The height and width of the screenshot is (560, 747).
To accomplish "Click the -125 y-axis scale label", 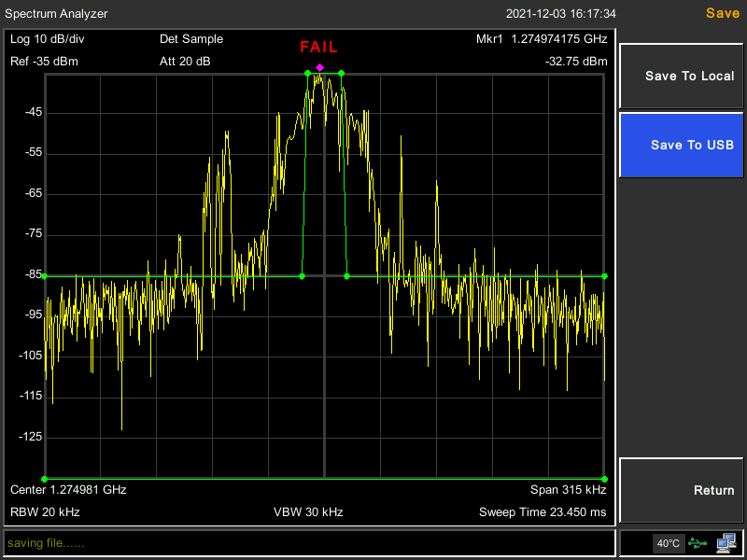I will (x=30, y=437).
